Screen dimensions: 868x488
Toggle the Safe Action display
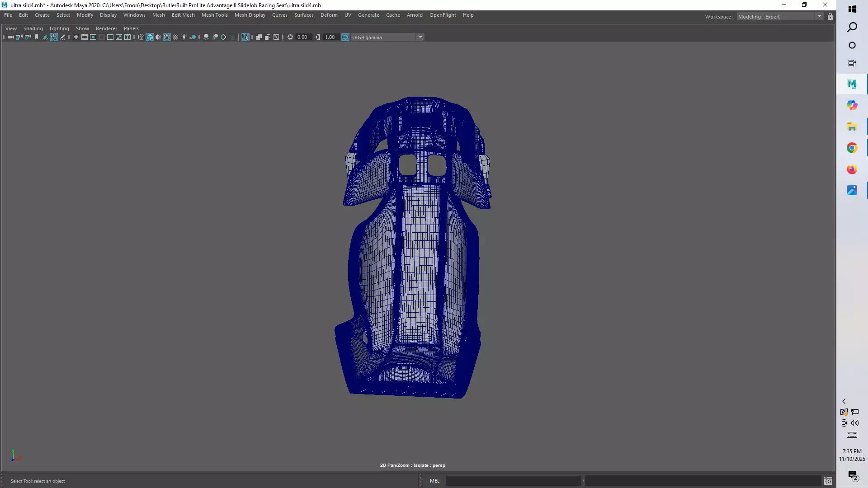click(x=119, y=37)
